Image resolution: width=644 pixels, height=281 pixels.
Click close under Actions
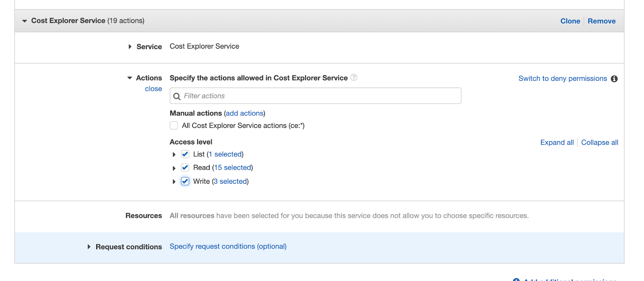[153, 89]
